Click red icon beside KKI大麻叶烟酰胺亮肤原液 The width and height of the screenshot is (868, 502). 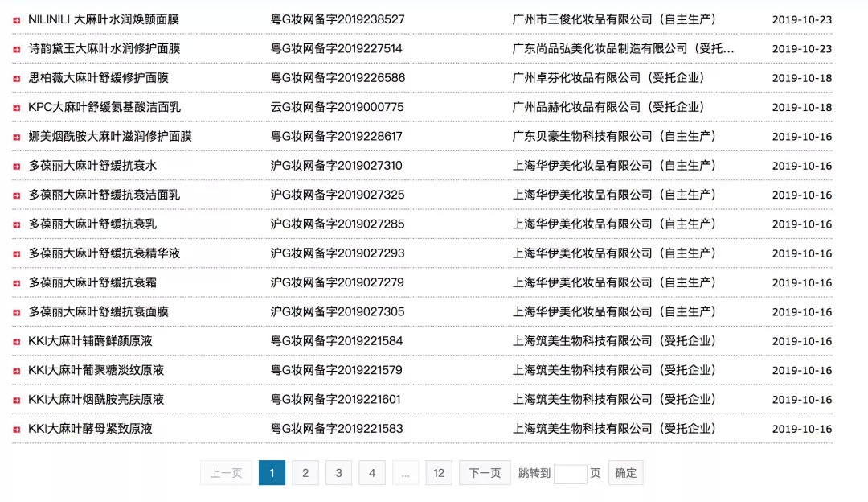pos(17,400)
